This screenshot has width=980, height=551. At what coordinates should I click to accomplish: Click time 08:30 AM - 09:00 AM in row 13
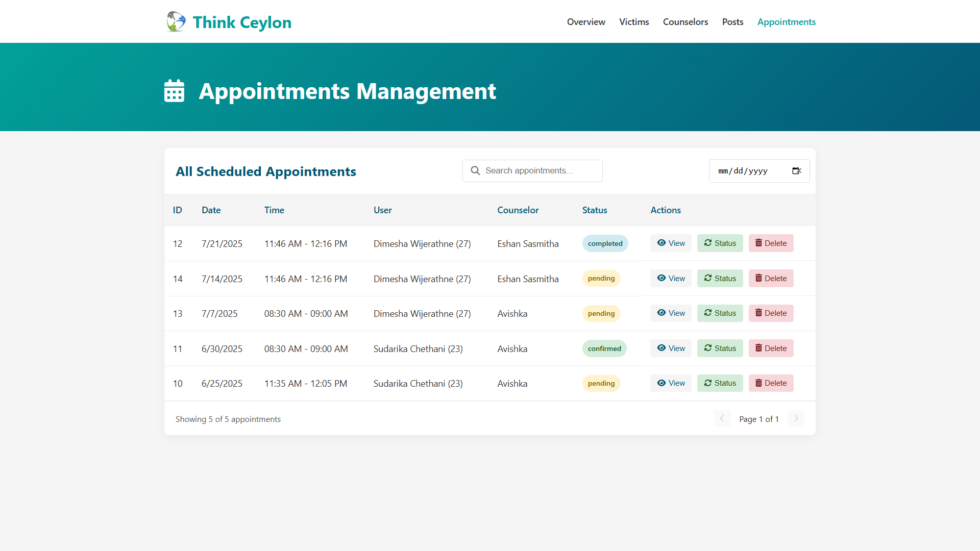tap(306, 314)
